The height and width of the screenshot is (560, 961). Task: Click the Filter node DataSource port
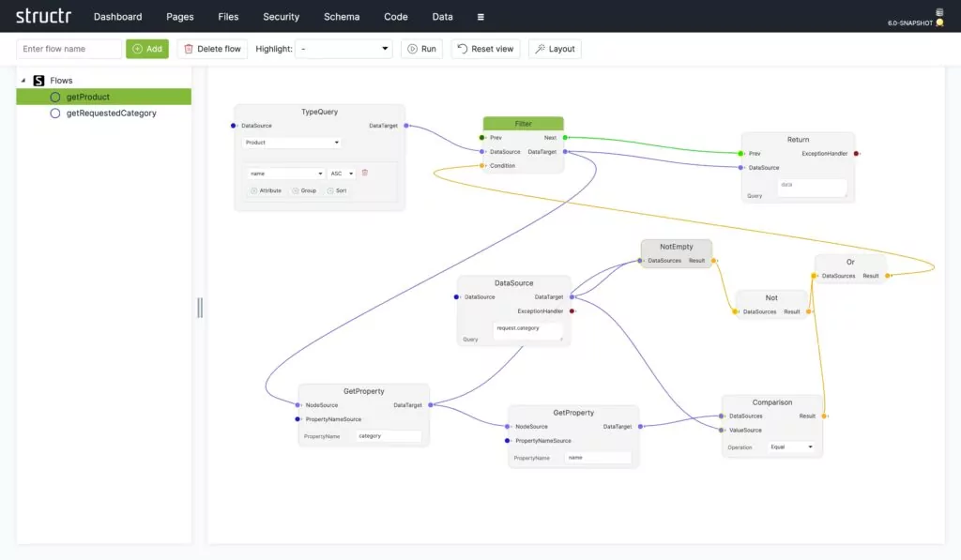[x=481, y=151]
